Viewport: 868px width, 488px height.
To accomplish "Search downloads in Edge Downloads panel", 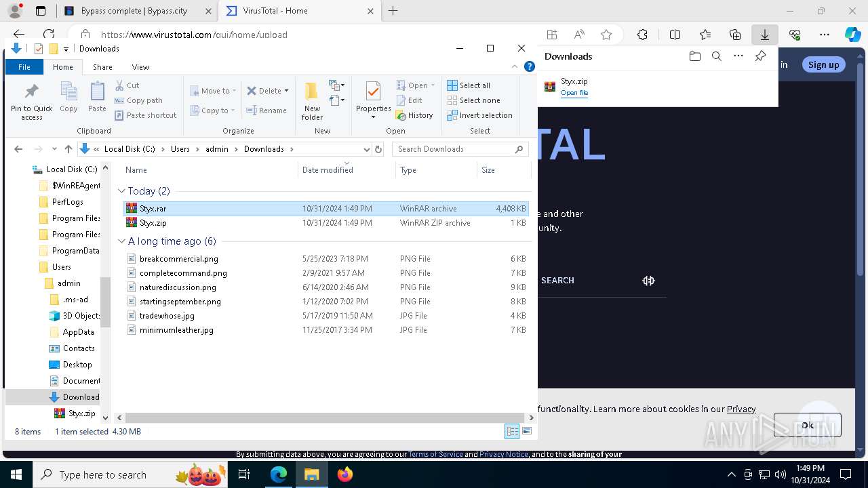I will pos(716,56).
